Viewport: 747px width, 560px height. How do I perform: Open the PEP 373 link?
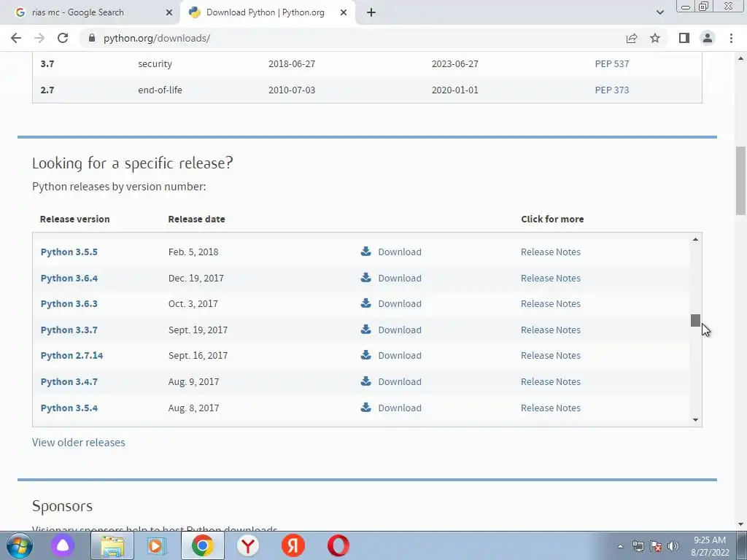coord(612,90)
